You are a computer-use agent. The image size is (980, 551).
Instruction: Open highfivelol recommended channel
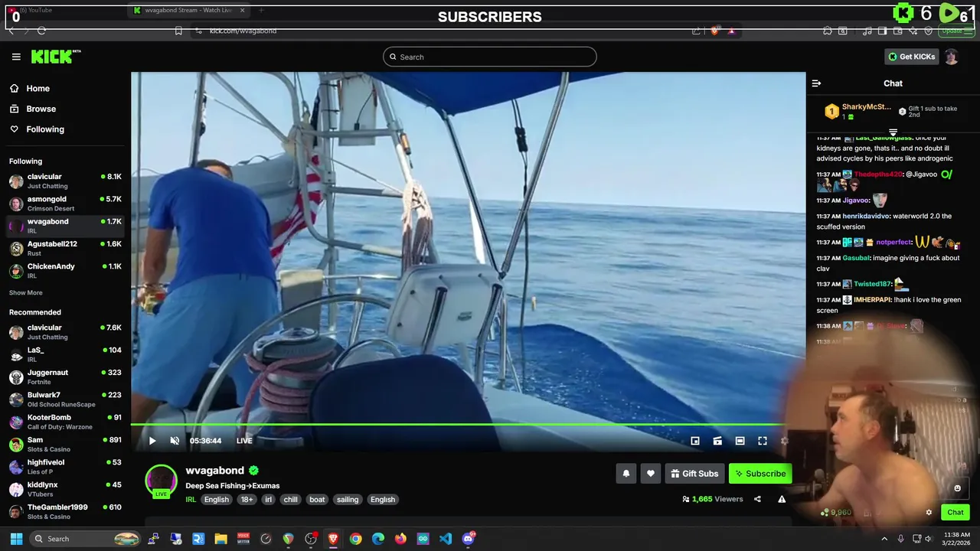[65, 467]
